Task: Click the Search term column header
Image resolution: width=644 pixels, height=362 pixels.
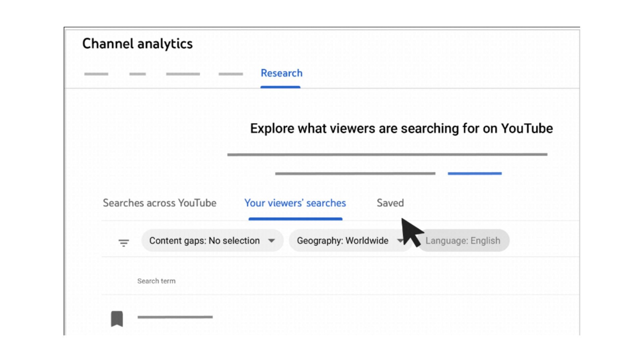Action: click(x=156, y=281)
